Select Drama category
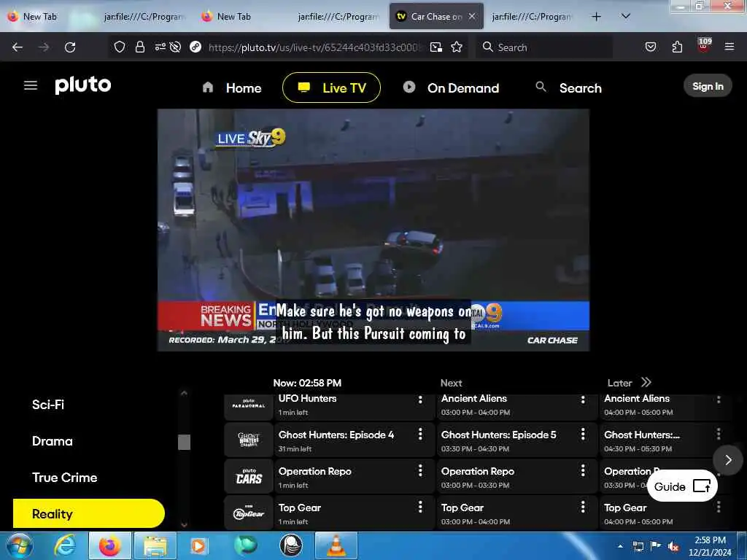Screen dimensions: 747x560 53,441
